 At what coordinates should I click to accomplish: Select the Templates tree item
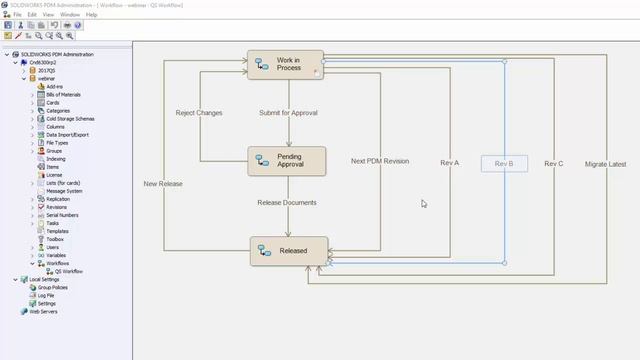pyautogui.click(x=57, y=231)
